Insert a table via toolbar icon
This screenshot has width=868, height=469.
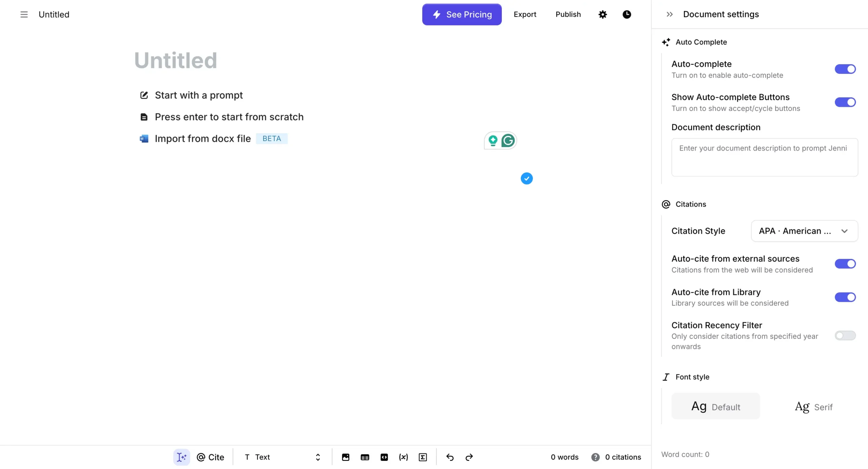365,457
